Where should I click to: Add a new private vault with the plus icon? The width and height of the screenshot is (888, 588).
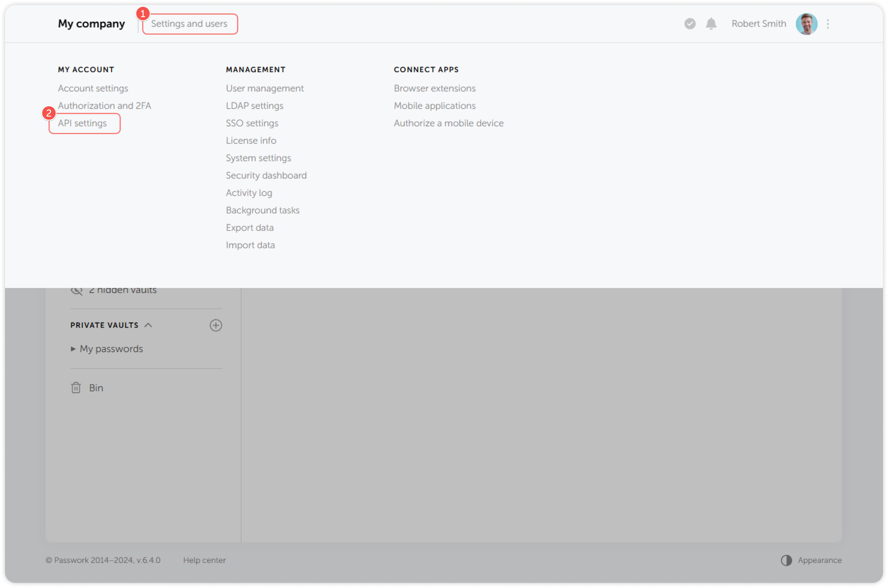[x=216, y=325]
